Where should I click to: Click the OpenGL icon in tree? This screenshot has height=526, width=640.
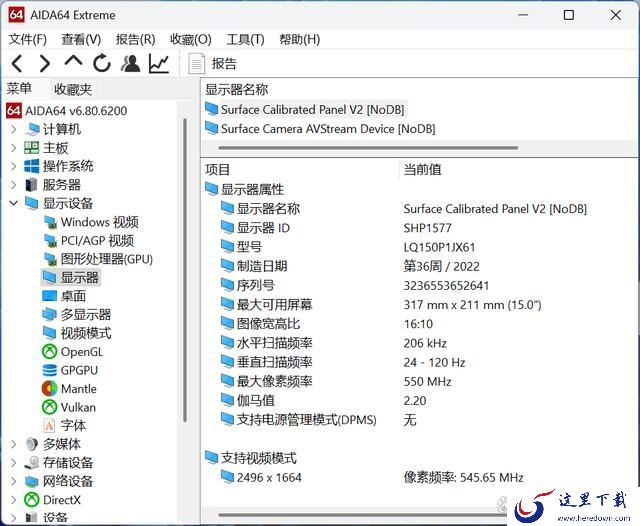click(x=49, y=351)
